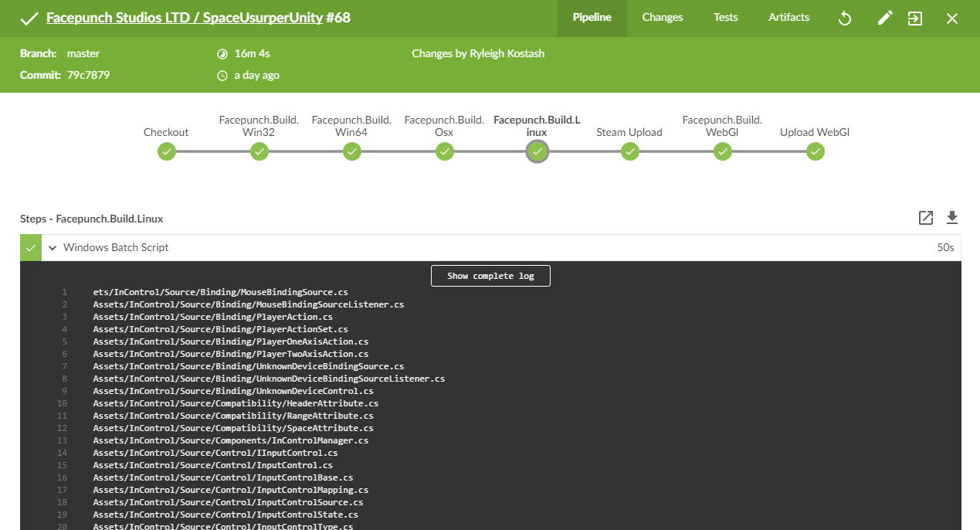Click the duration clock icon by 16m 4s
980x530 pixels.
coord(222,54)
